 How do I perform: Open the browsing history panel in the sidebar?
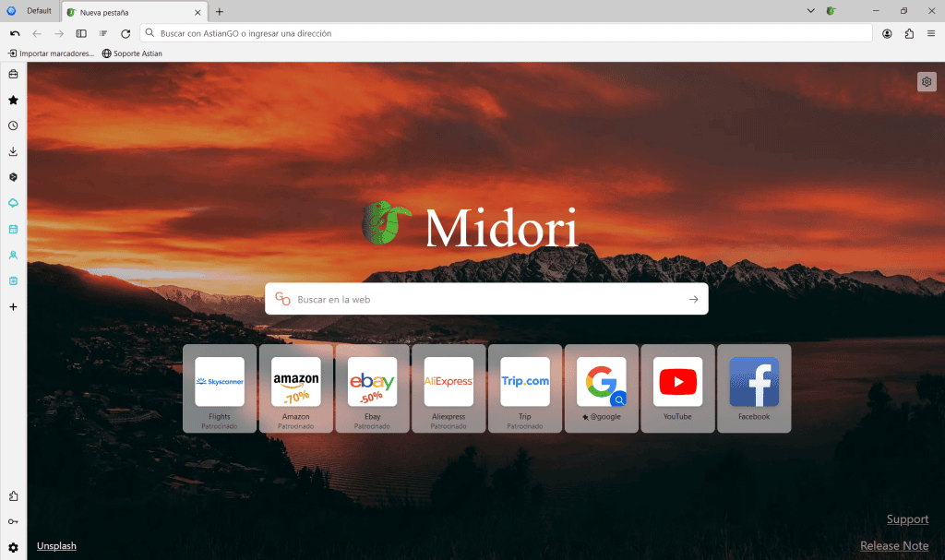click(13, 125)
